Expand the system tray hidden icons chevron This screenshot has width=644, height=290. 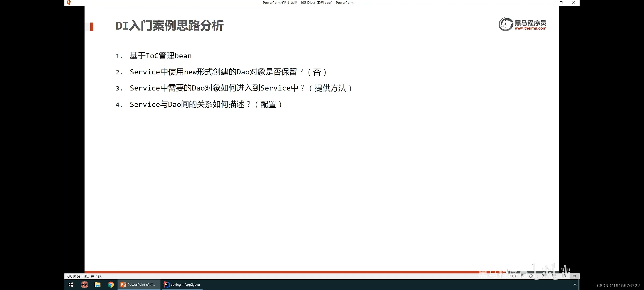click(x=575, y=285)
